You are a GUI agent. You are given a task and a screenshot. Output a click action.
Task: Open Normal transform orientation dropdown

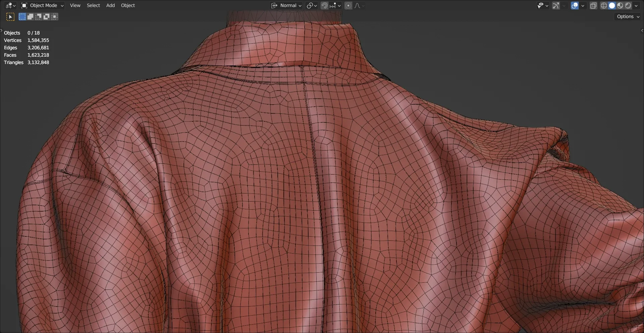click(x=286, y=5)
